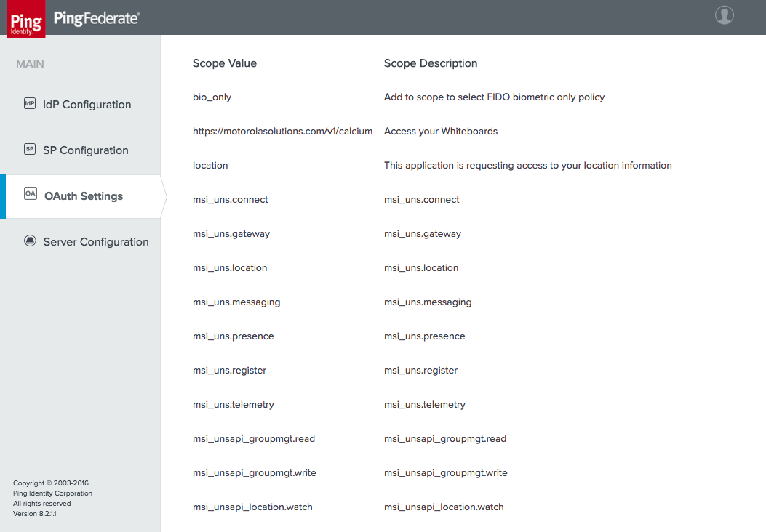Image resolution: width=766 pixels, height=532 pixels.
Task: Click the Scope Value column header
Action: click(225, 63)
